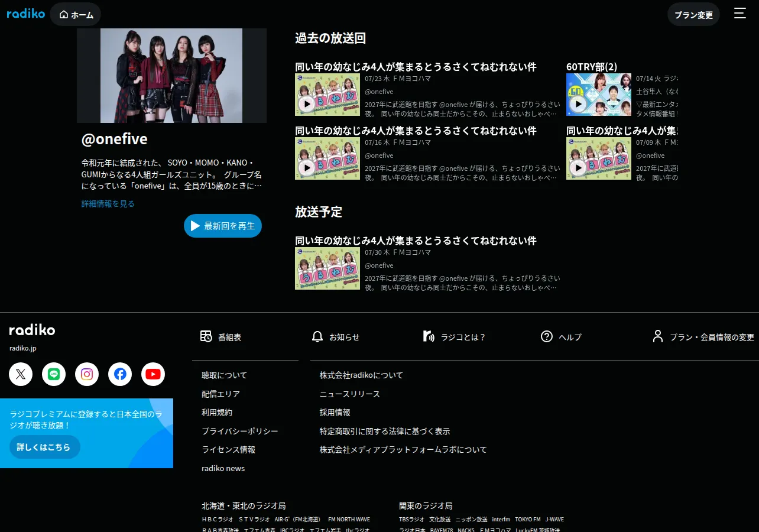Click the @onefive artist name heading
Screen dimensions: 759x532
(115, 139)
